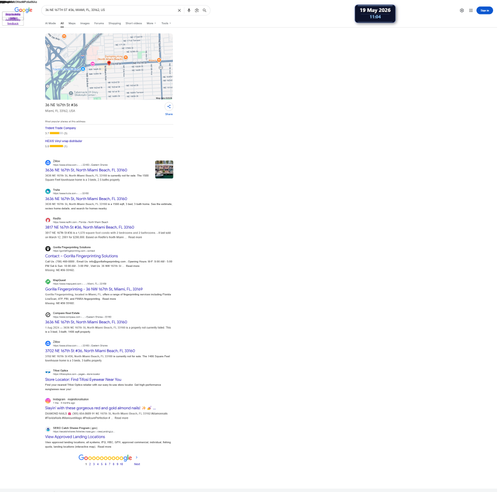Expand the More search filters dropdown
This screenshot has width=500, height=492.
click(151, 23)
